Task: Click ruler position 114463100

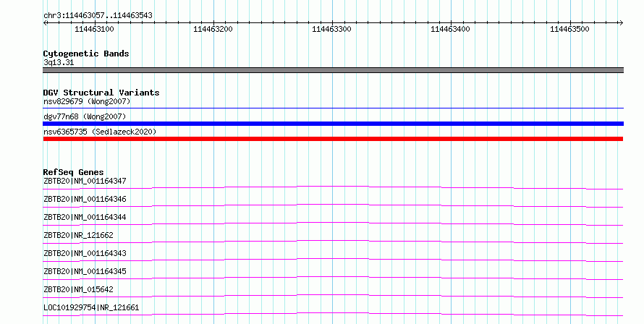Action: tap(95, 29)
